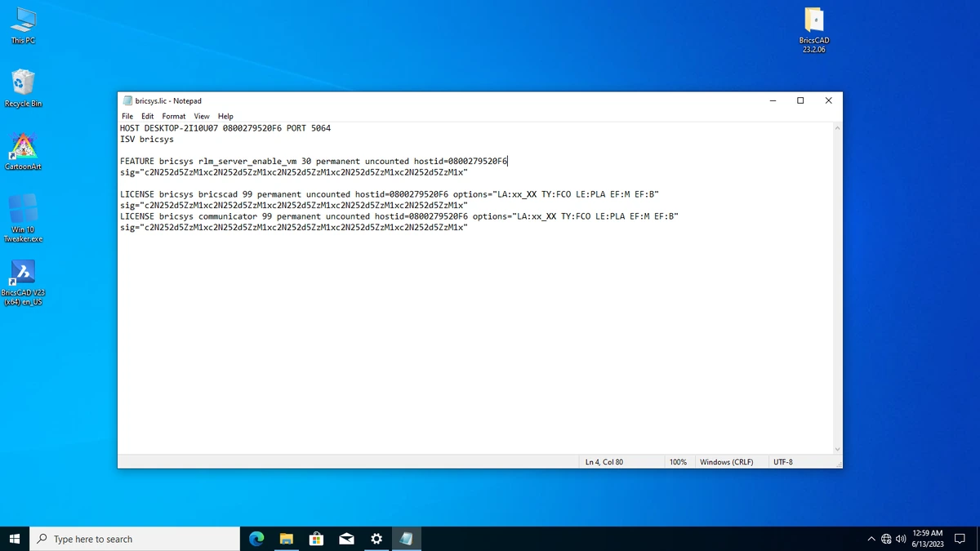Click the LICENSE bricsys bricscad line
Viewport: 980px width, 551px height.
point(390,194)
